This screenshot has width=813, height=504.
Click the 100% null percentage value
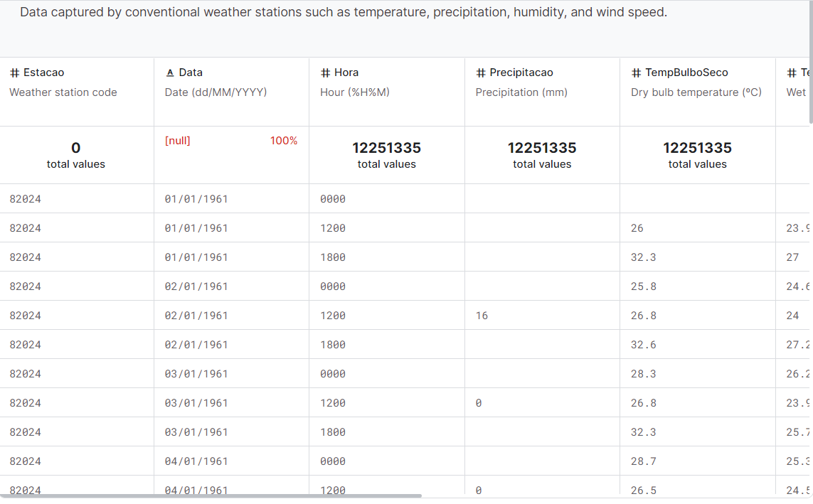[x=284, y=141]
